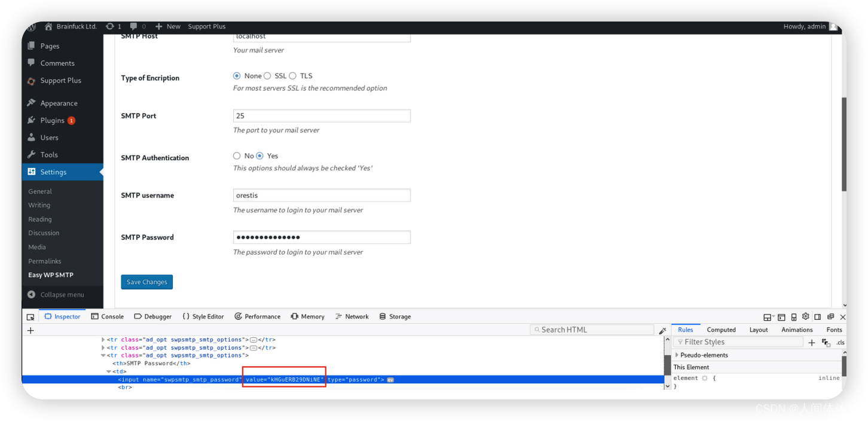Switch to the Performance devtools tab
This screenshot has width=868, height=421.
(258, 317)
